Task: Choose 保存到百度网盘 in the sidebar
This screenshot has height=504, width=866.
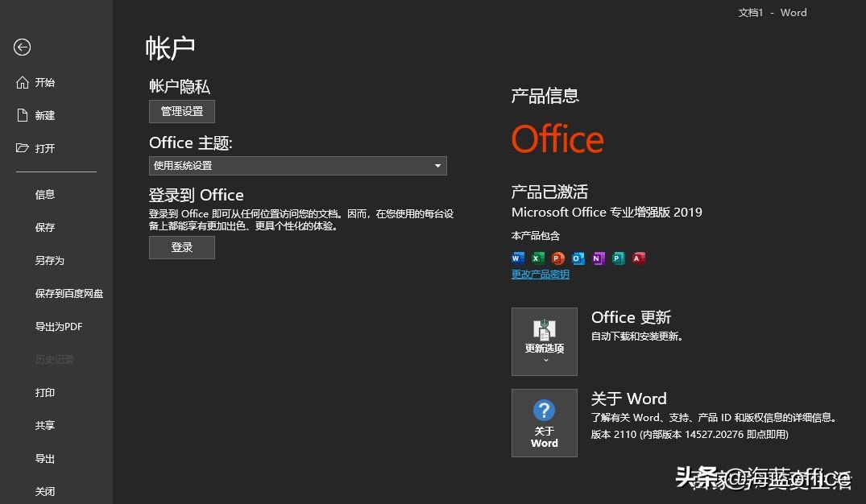Action: click(x=69, y=294)
